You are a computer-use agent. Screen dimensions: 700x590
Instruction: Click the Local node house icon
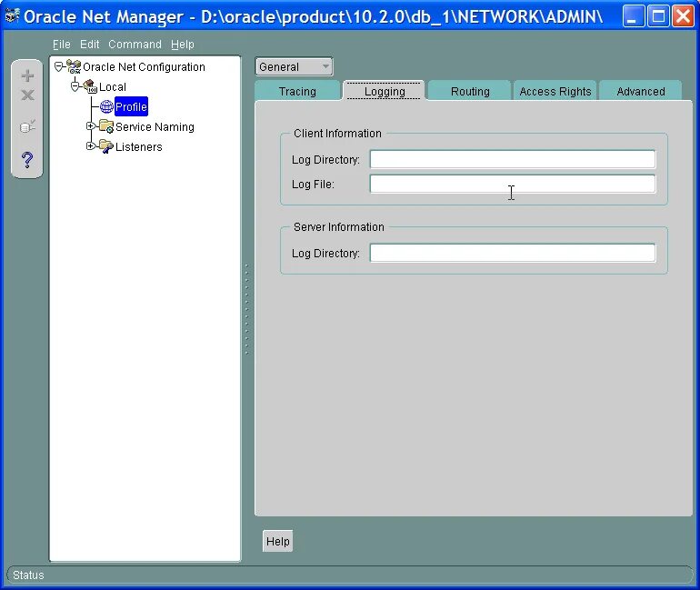pos(90,86)
